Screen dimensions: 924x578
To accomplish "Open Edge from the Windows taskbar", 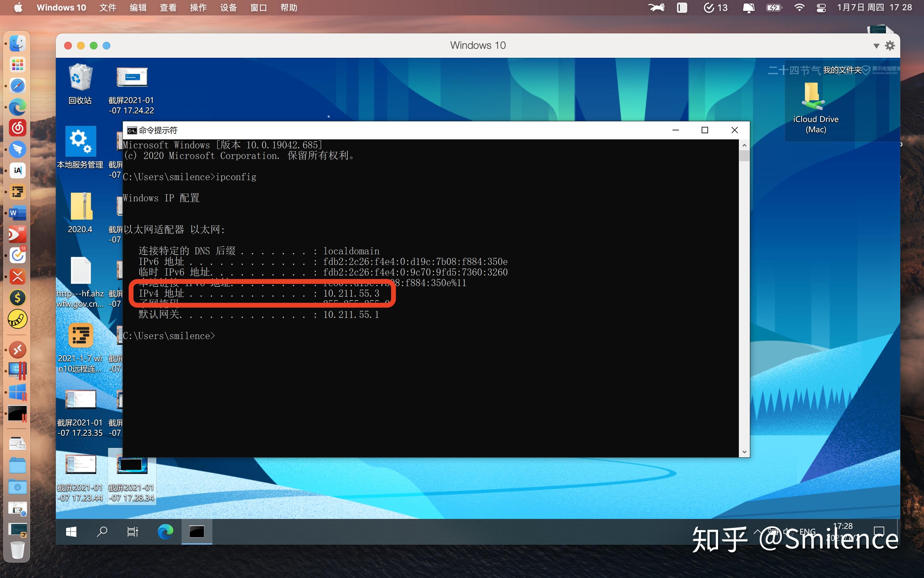I will [165, 531].
